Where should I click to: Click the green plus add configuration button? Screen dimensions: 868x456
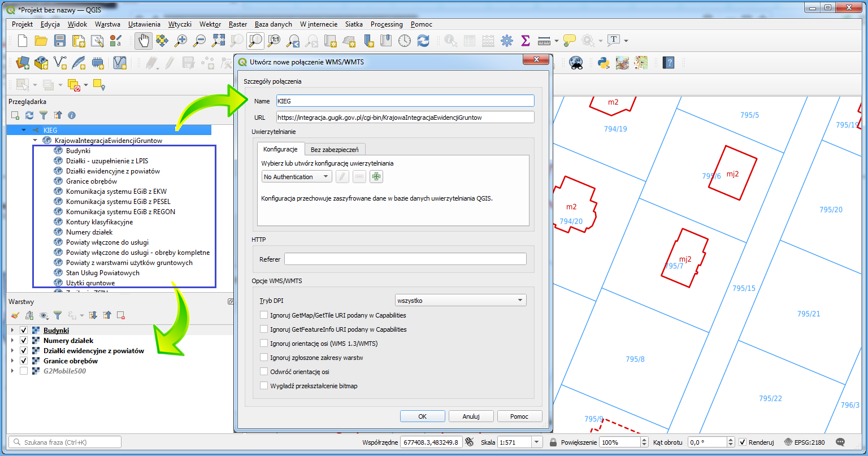[376, 177]
